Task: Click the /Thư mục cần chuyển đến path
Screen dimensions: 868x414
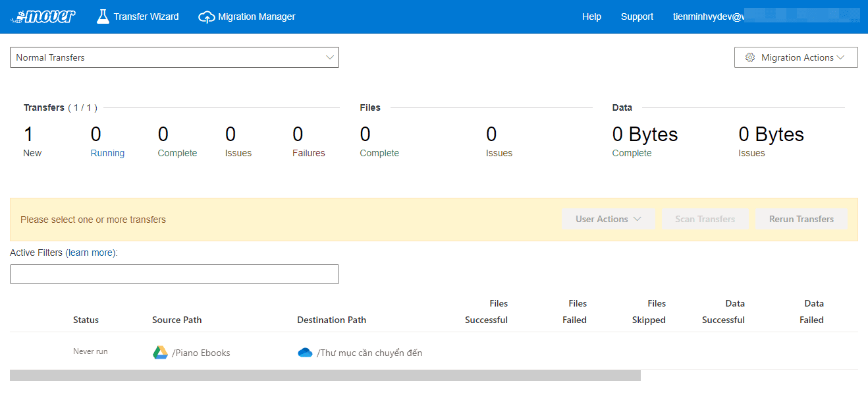Action: click(369, 353)
